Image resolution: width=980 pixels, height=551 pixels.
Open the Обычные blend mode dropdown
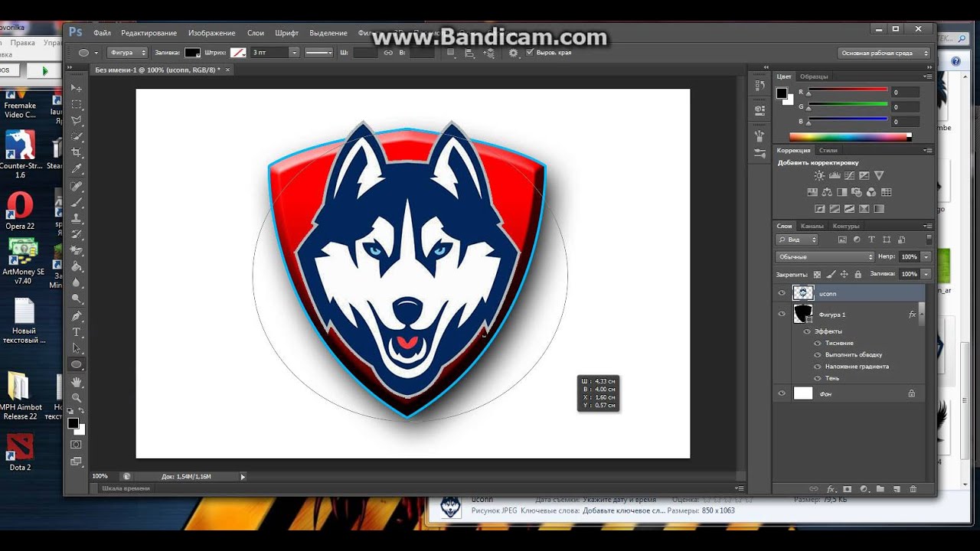pyautogui.click(x=825, y=256)
